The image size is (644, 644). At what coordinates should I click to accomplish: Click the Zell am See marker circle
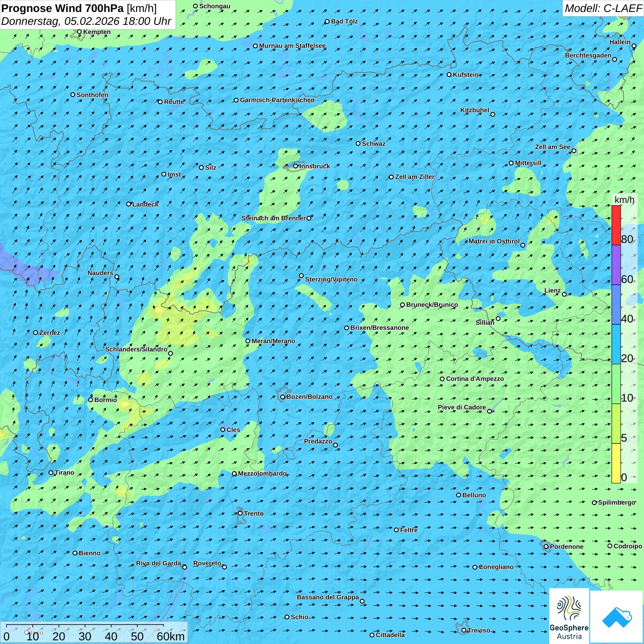pyautogui.click(x=574, y=151)
